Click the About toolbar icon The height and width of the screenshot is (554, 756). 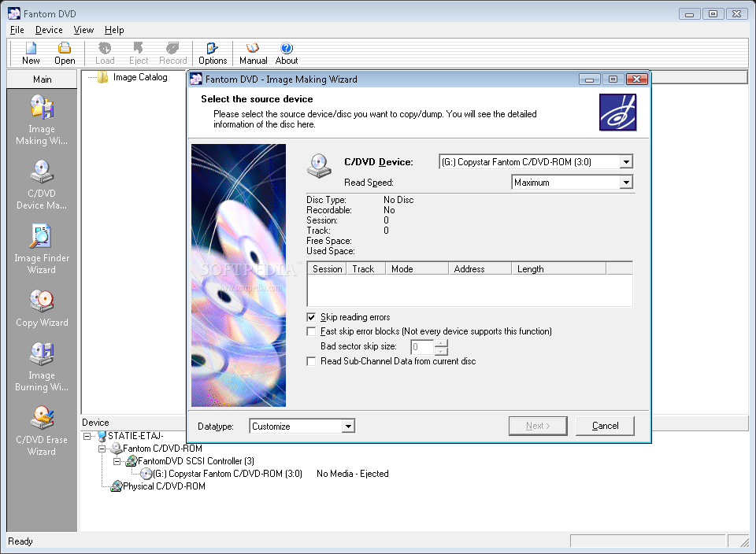pos(287,48)
